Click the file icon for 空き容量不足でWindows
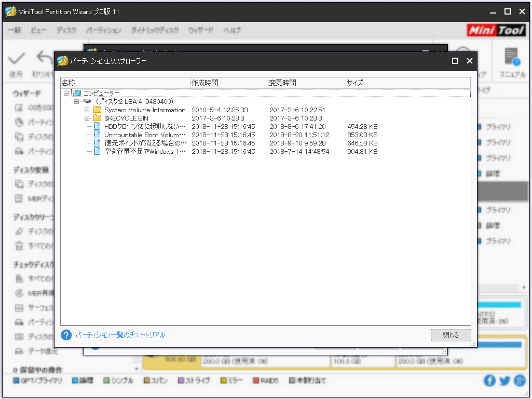532x399 pixels. (x=97, y=152)
